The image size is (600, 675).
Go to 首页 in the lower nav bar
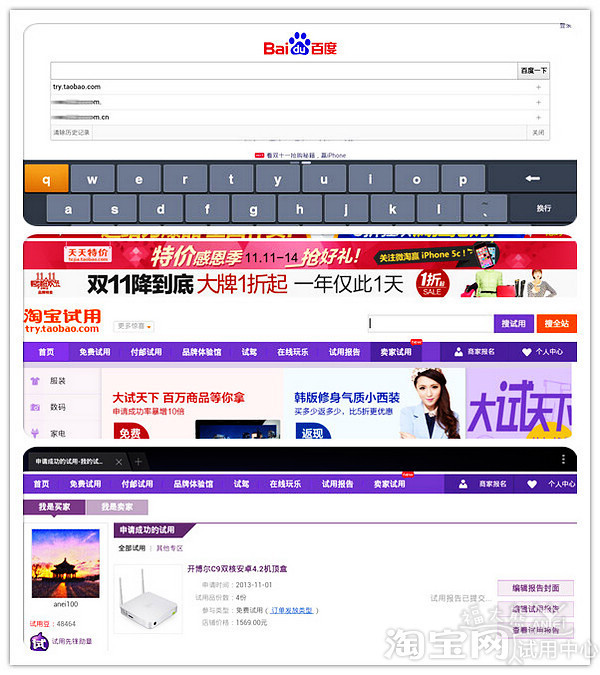click(x=41, y=484)
